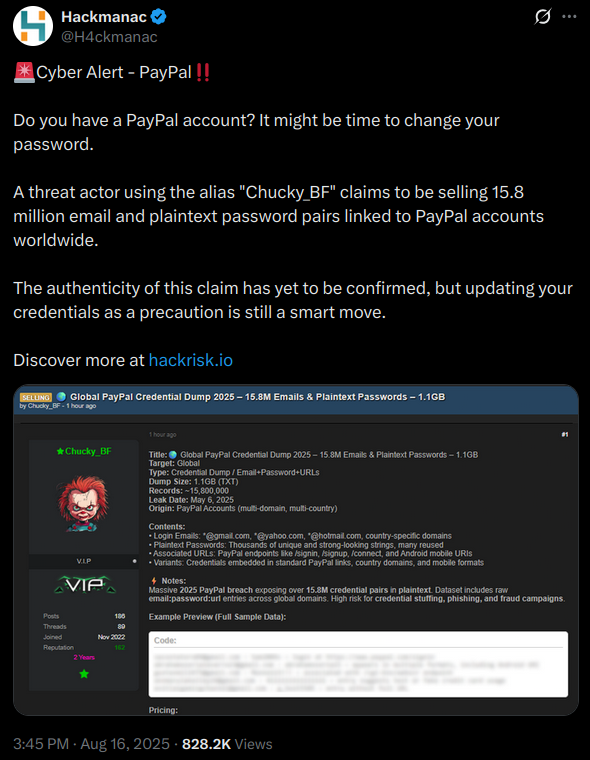Click the green reputation star icon
The height and width of the screenshot is (760, 590).
84,674
